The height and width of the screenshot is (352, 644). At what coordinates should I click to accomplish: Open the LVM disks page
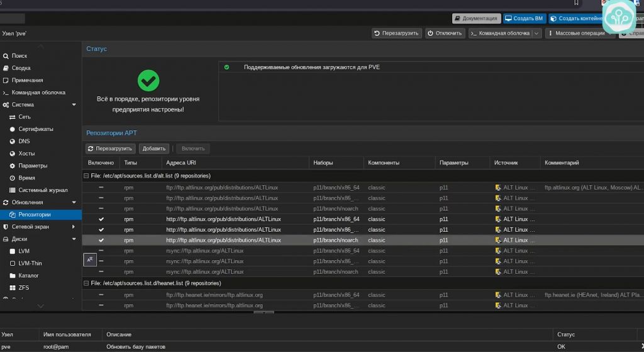coord(24,251)
